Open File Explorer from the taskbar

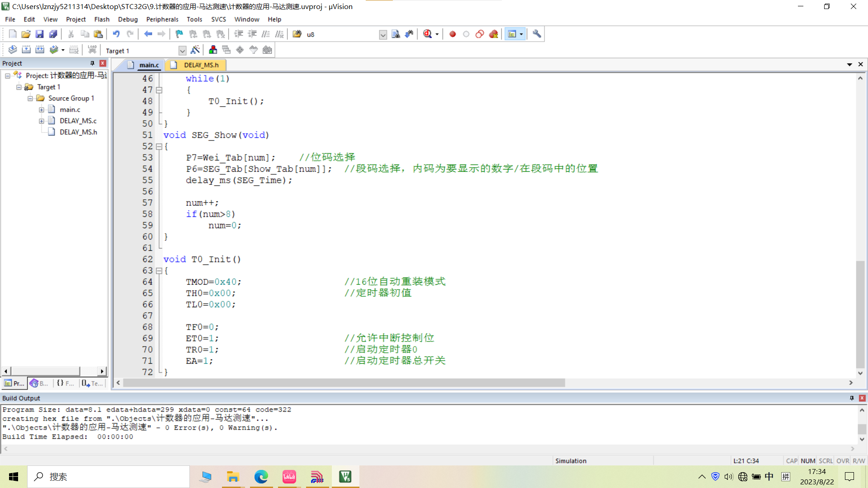tap(233, 477)
